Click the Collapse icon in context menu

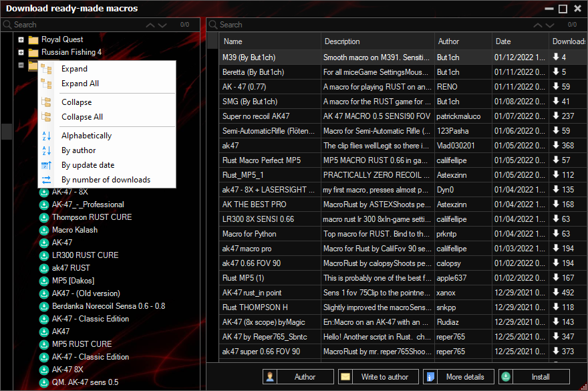(x=47, y=102)
